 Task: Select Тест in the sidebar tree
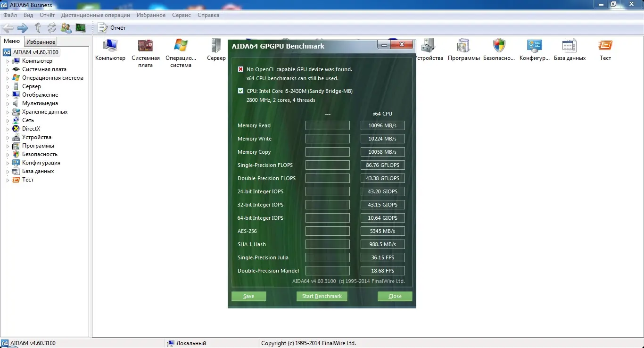(28, 180)
